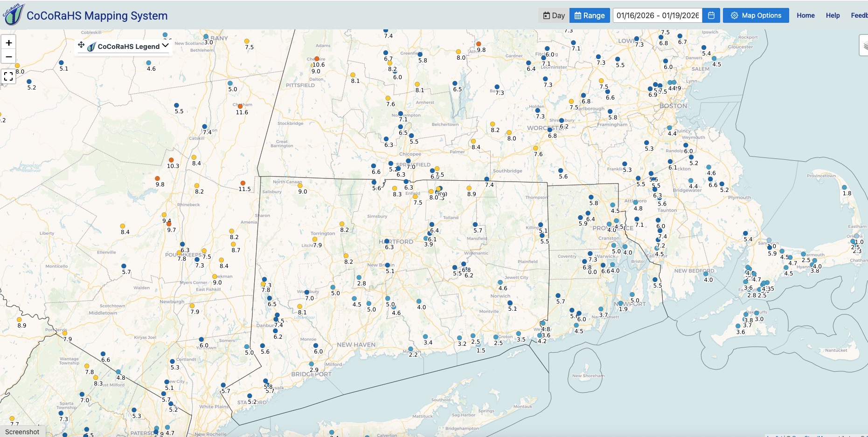Select the 10.6 orange marker near Cheshire
The image size is (868, 437).
[317, 59]
